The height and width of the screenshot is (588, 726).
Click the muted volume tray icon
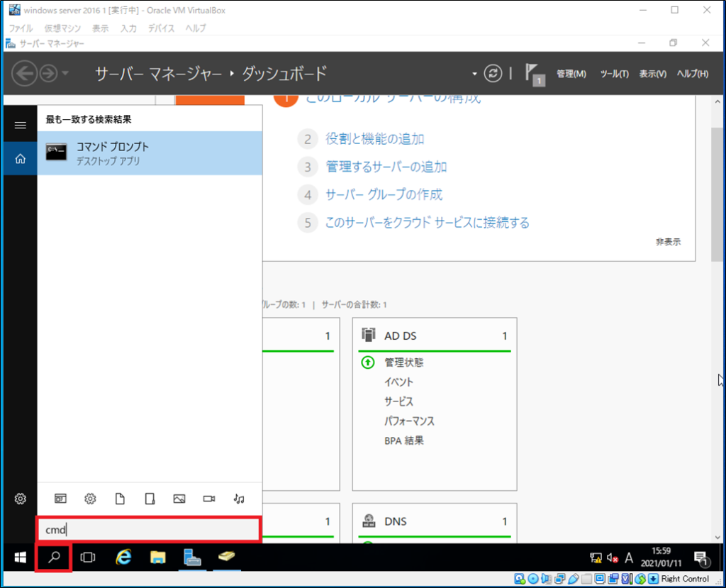pyautogui.click(x=613, y=558)
